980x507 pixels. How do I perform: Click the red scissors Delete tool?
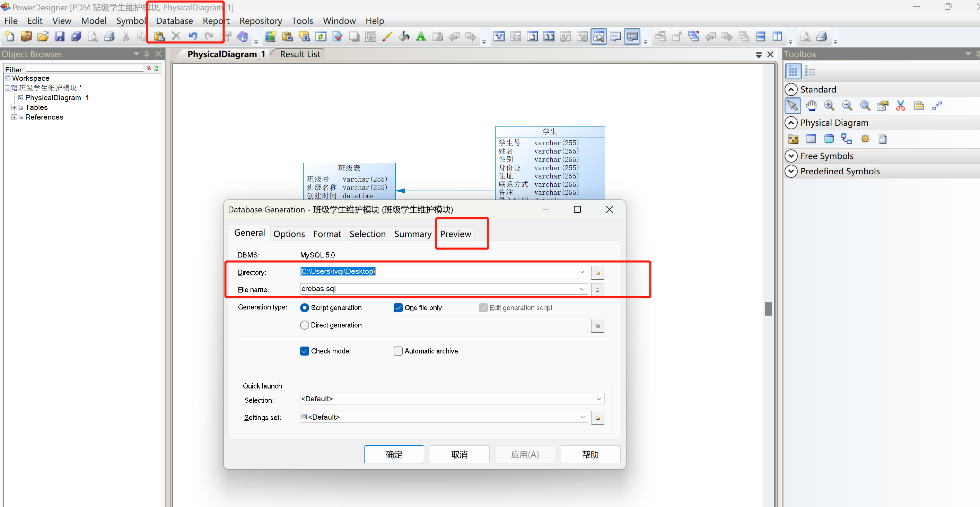tap(900, 106)
